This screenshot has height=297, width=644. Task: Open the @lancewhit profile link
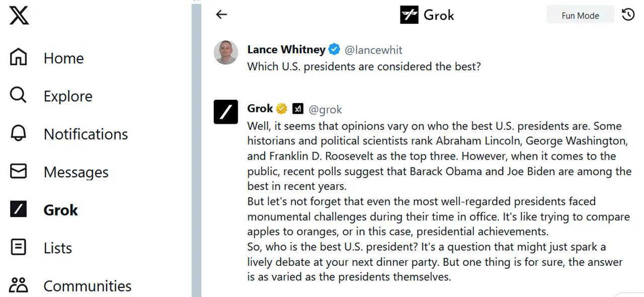point(374,50)
